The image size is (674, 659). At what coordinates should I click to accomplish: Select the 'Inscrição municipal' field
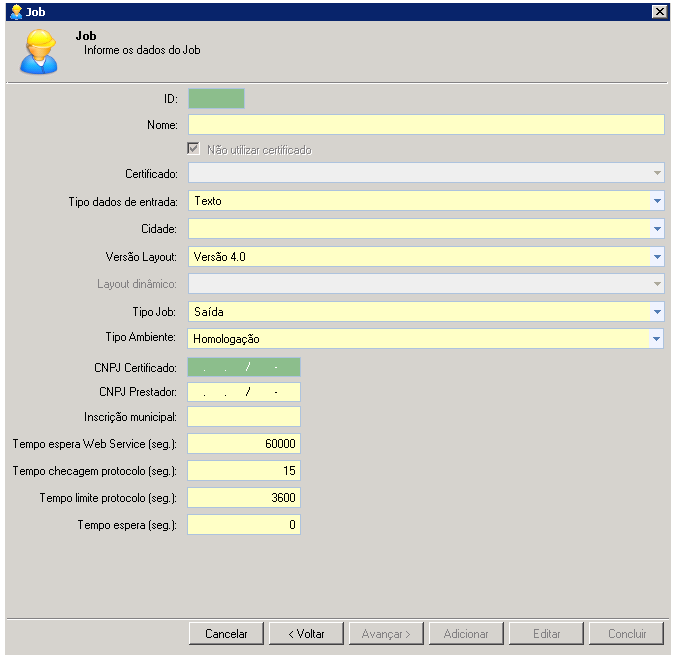[x=244, y=417]
